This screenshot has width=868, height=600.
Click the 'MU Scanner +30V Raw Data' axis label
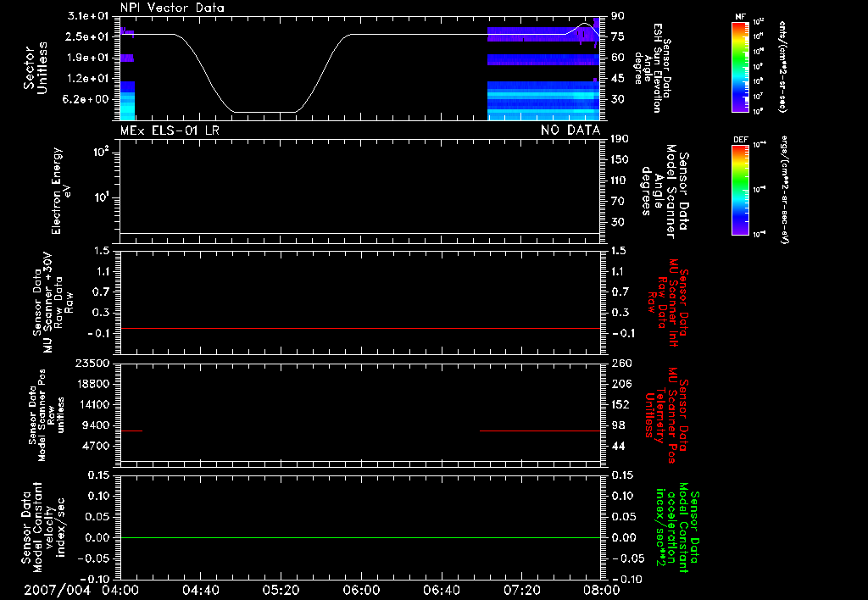[x=53, y=303]
